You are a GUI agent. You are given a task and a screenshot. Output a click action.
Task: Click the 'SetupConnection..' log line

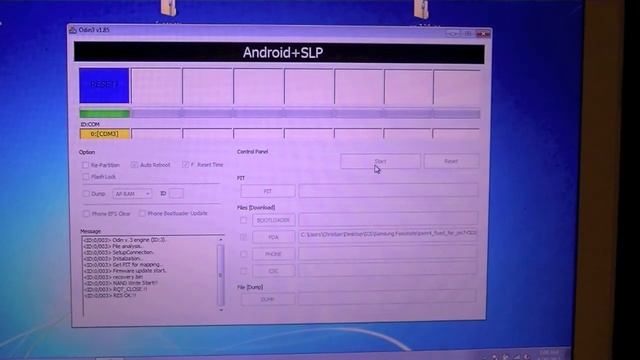click(x=118, y=252)
